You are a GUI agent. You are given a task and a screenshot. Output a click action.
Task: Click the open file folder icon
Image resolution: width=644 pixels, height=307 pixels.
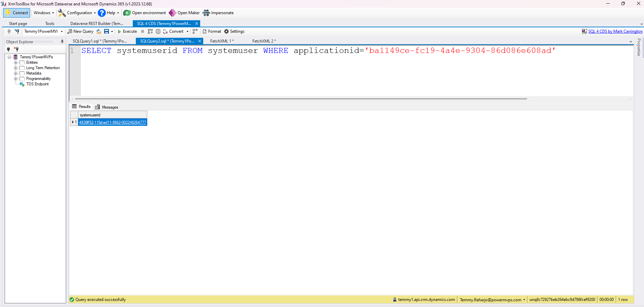point(99,31)
